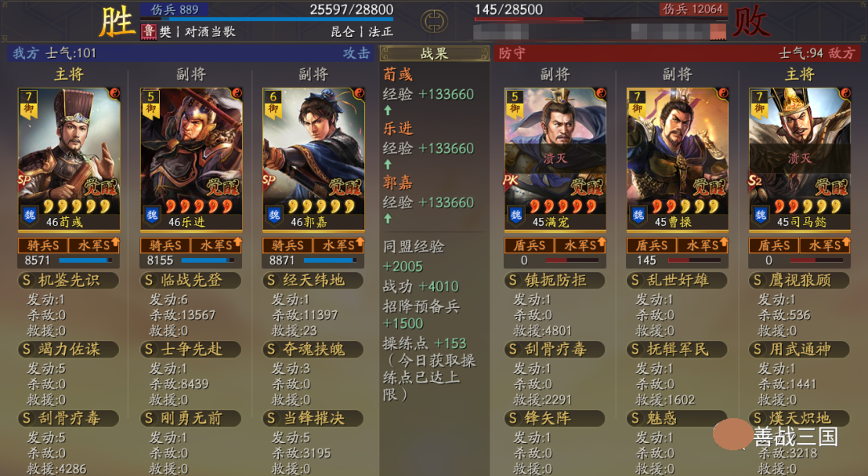Image resolution: width=868 pixels, height=476 pixels.
Task: Open the 机鉴先识 skill of 荀彧
Action: 68,281
